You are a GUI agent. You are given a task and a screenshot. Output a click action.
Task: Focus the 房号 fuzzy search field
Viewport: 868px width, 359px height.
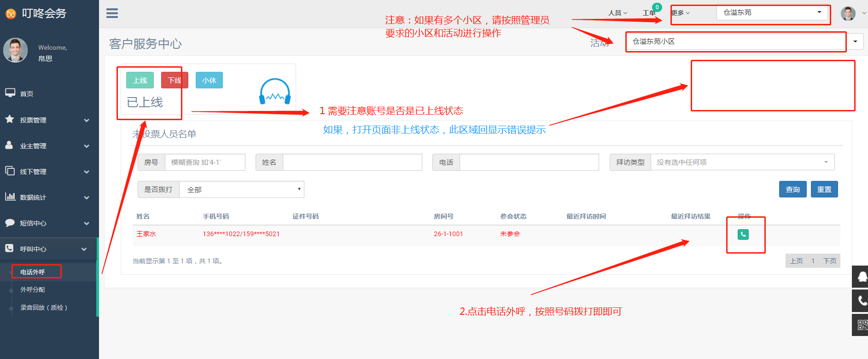pyautogui.click(x=205, y=162)
